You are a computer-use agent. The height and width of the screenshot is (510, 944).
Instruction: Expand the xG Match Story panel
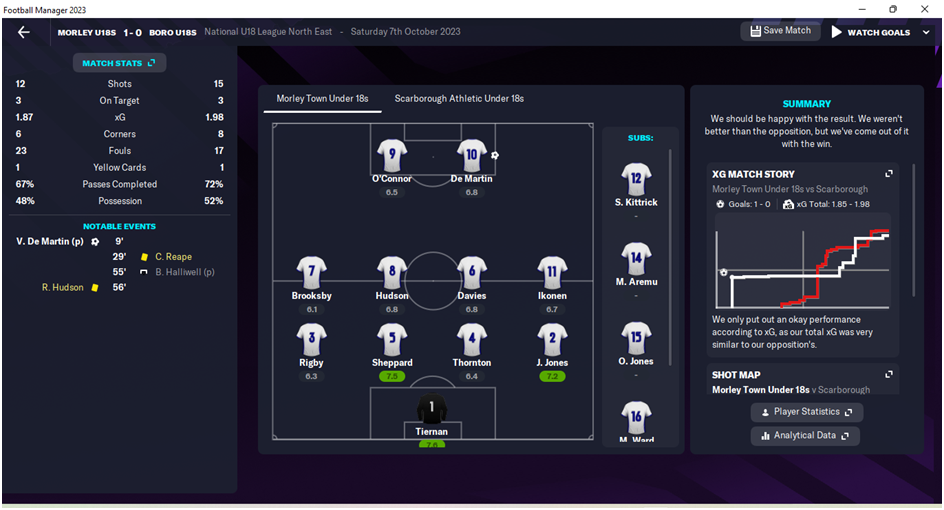coord(889,173)
